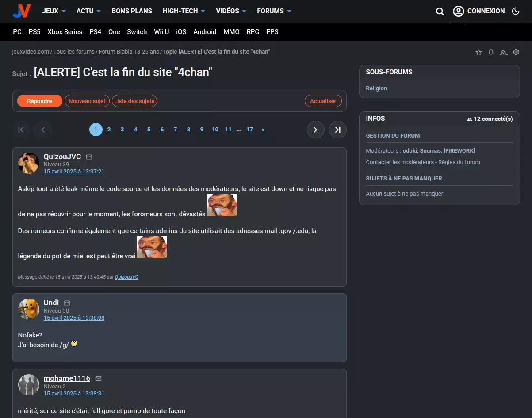The height and width of the screenshot is (418, 532).
Task: Open Tous les forums breadcrumb
Action: pyautogui.click(x=74, y=52)
